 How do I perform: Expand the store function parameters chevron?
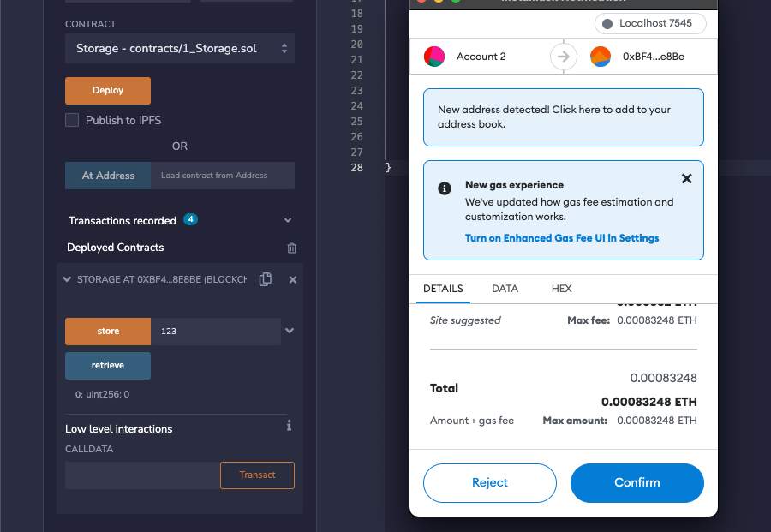point(290,331)
